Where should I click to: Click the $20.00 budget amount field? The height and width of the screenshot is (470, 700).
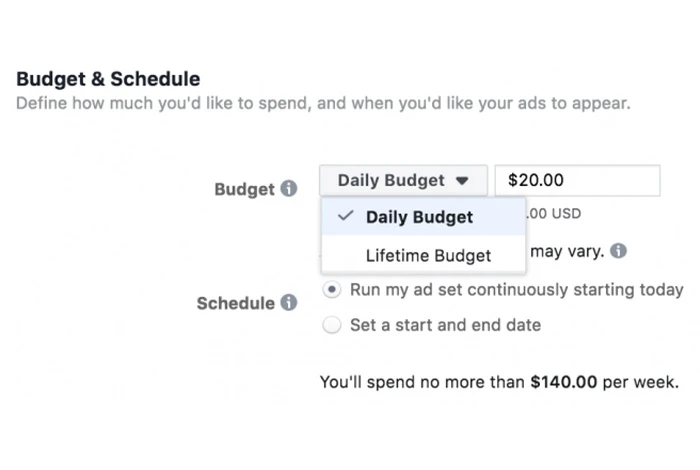point(577,181)
